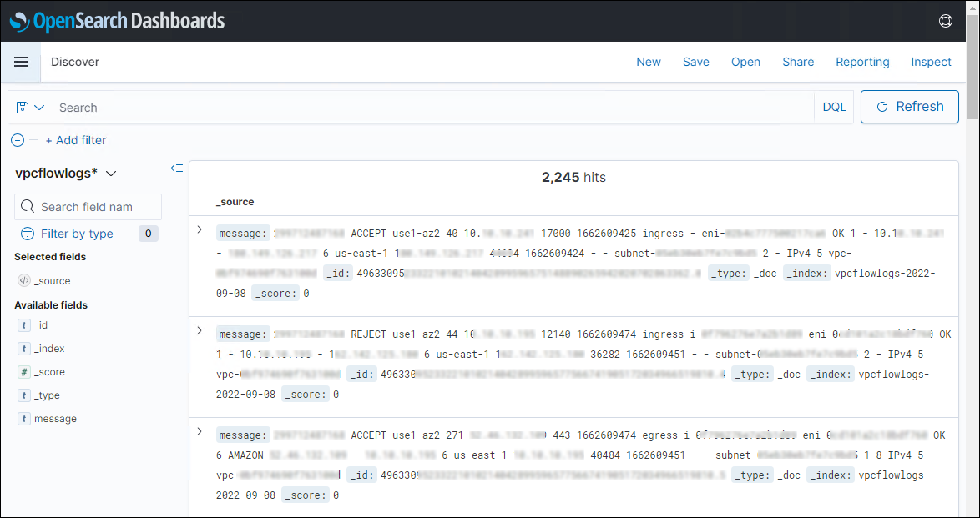The image size is (980, 518).
Task: Select the message available field
Action: pos(55,419)
